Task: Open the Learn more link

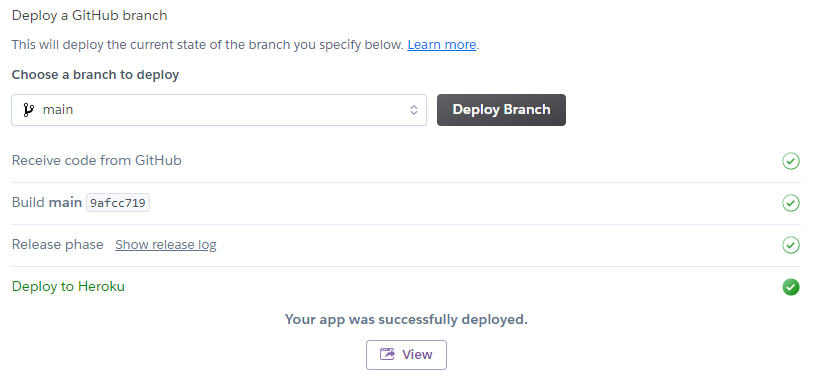Action: 441,45
